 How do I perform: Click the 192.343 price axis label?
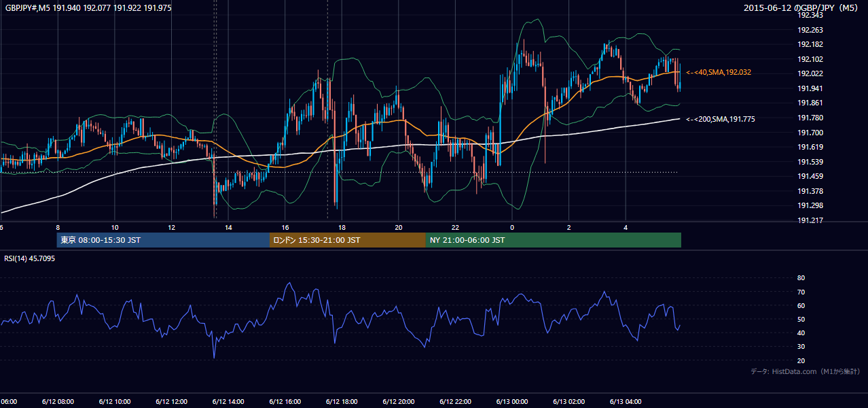[x=810, y=15]
